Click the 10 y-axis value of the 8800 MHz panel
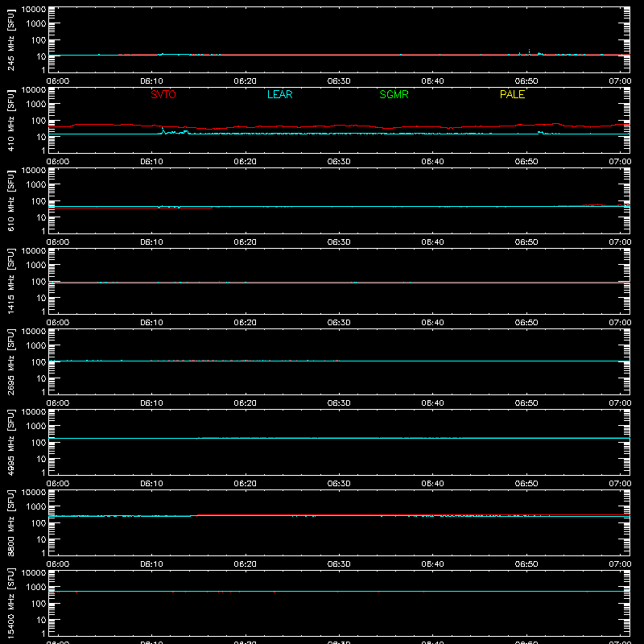This screenshot has width=644, height=644. (x=41, y=539)
